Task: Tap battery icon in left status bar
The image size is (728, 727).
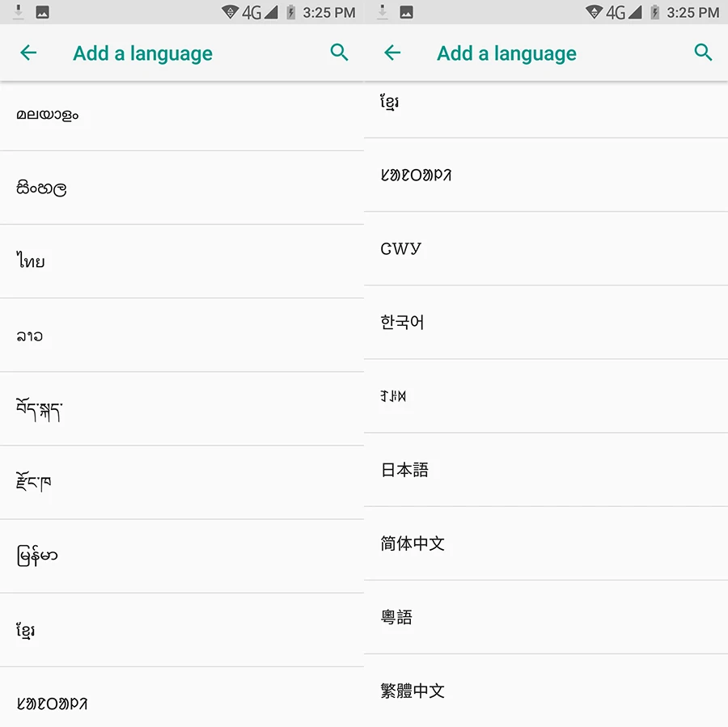Action: pos(290,12)
